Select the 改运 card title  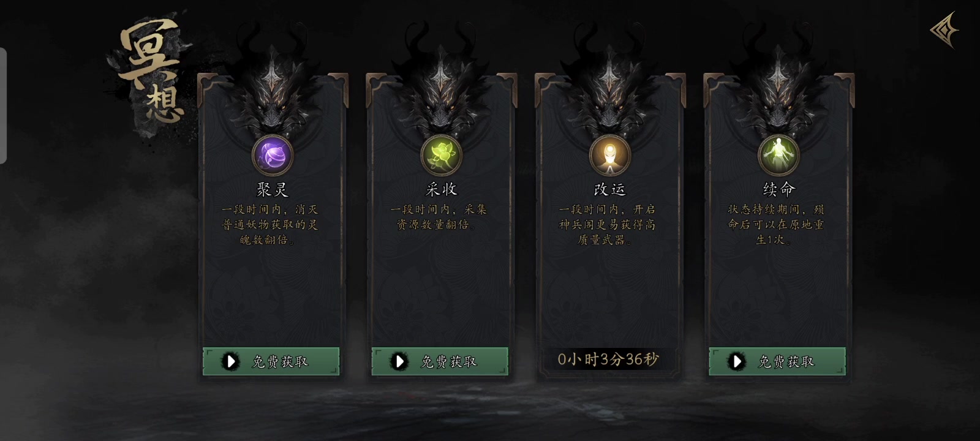coord(610,189)
